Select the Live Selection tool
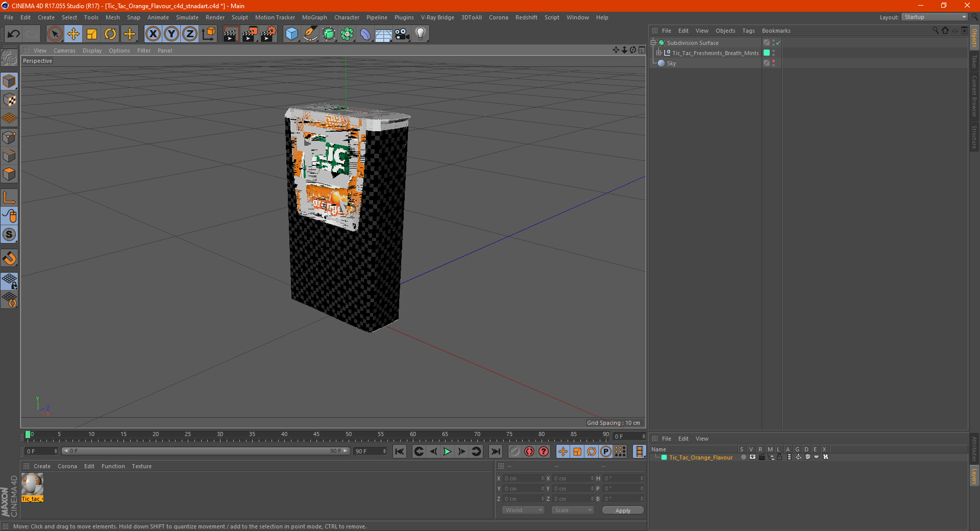The height and width of the screenshot is (531, 980). coord(55,34)
